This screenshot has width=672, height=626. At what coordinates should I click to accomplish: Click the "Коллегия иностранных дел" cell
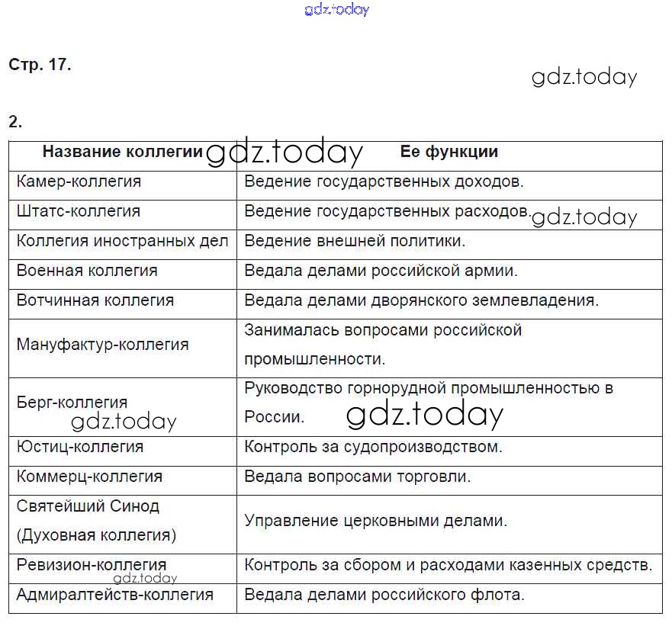pyautogui.click(x=122, y=241)
